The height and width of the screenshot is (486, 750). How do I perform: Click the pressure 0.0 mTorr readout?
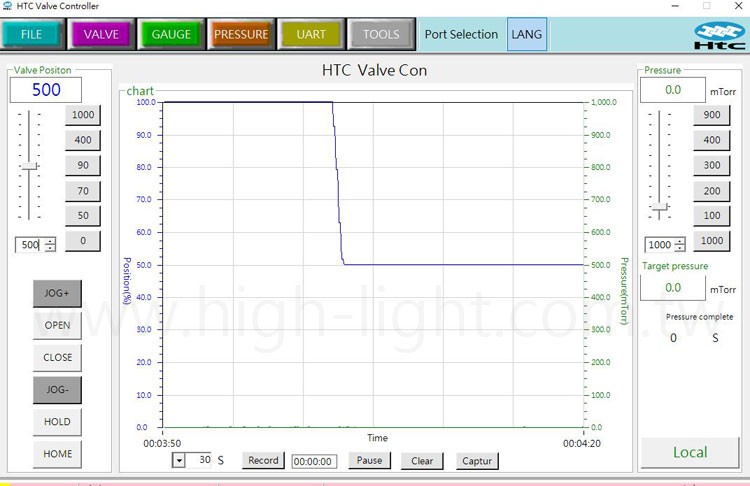pyautogui.click(x=673, y=90)
